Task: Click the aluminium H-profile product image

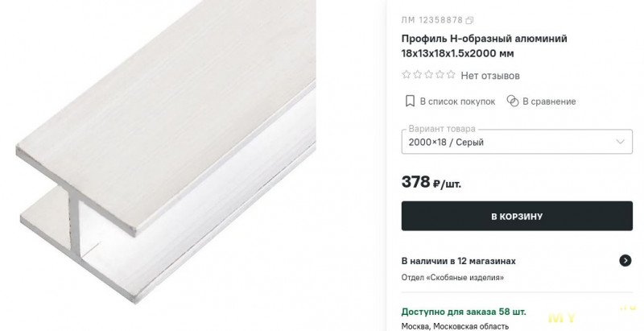Action: click(166, 152)
